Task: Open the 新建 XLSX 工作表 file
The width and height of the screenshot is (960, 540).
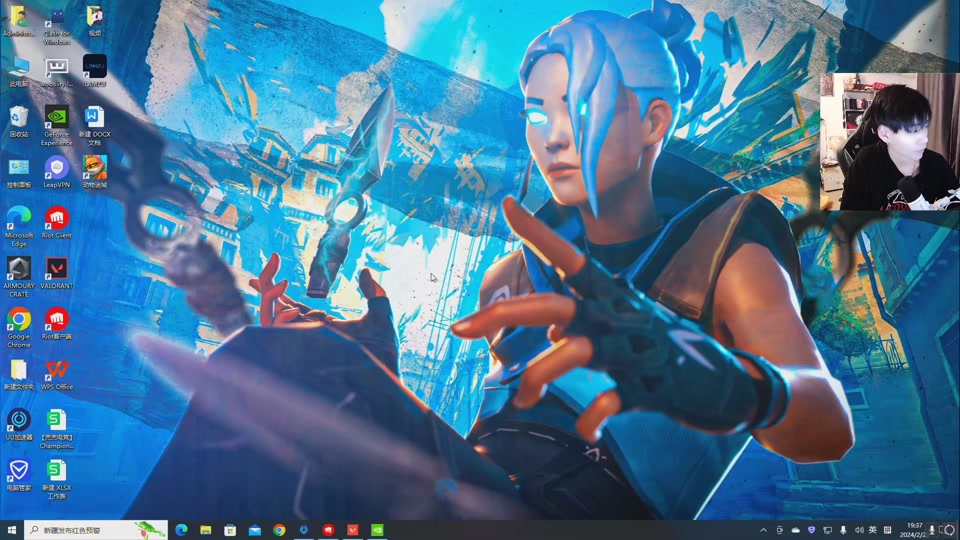Action: tap(56, 480)
